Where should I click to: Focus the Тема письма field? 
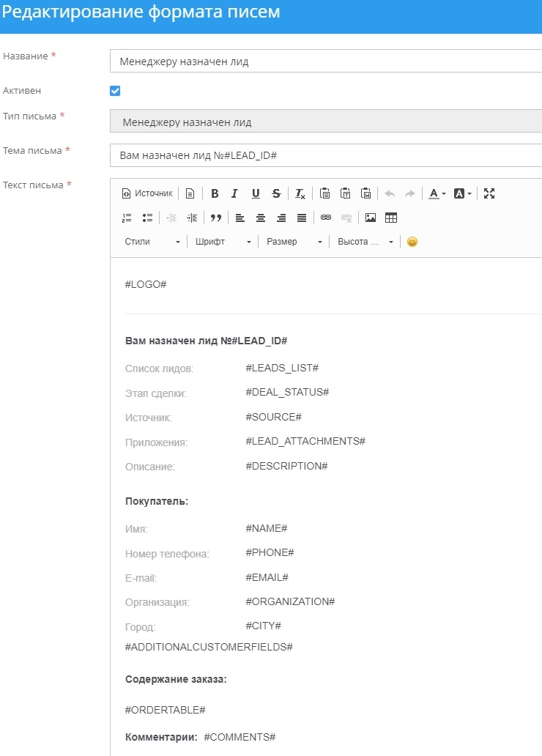coord(326,156)
